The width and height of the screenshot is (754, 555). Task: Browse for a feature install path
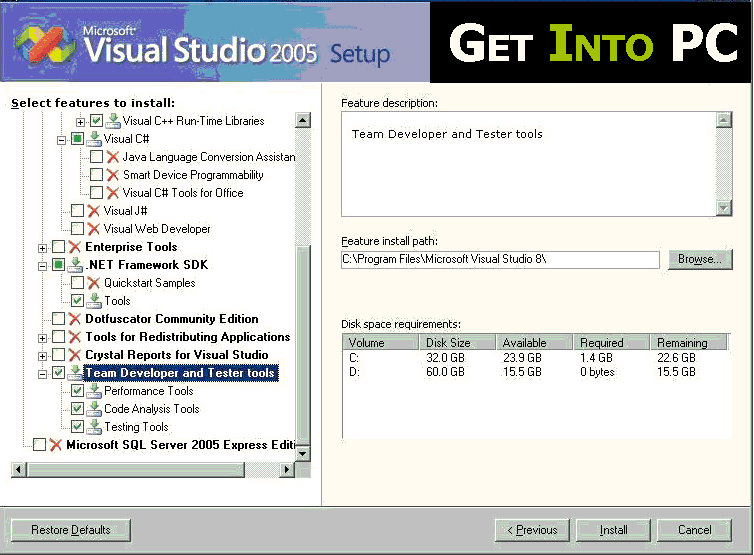pos(700,259)
